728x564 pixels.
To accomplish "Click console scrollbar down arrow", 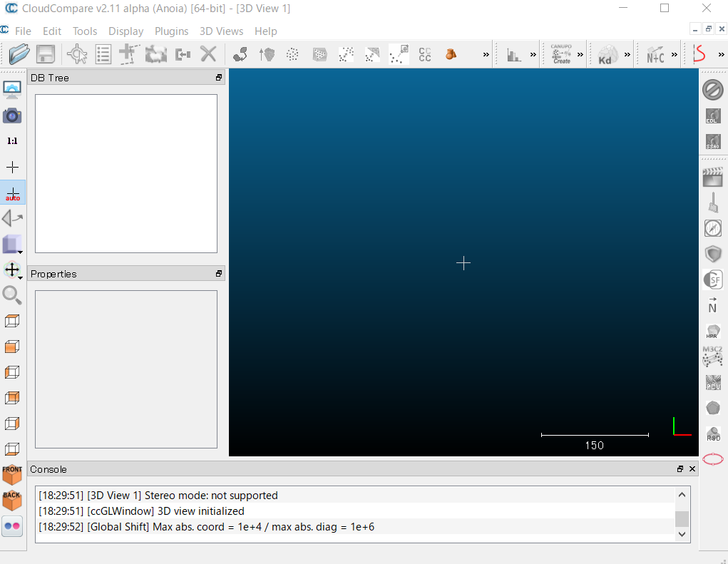I will tap(682, 534).
